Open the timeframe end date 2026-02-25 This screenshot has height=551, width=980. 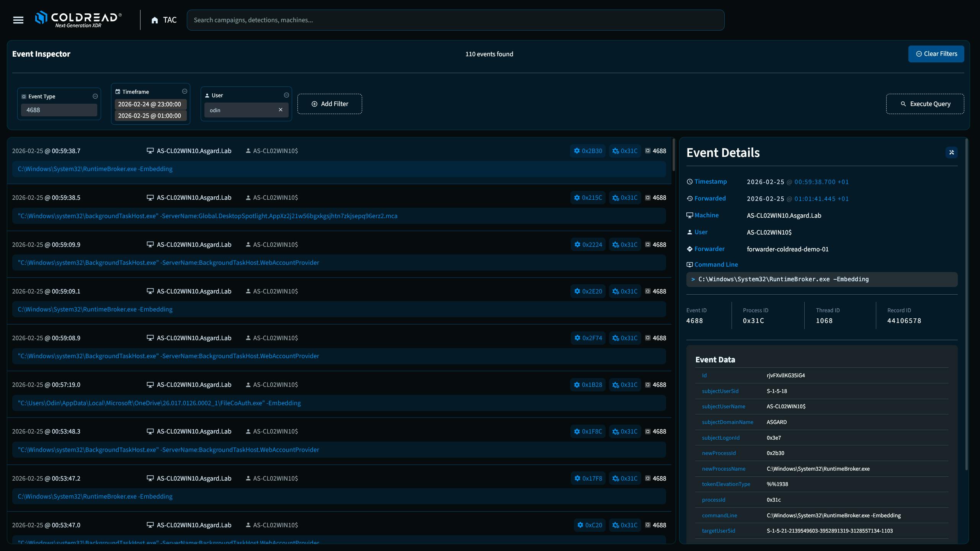pyautogui.click(x=150, y=116)
